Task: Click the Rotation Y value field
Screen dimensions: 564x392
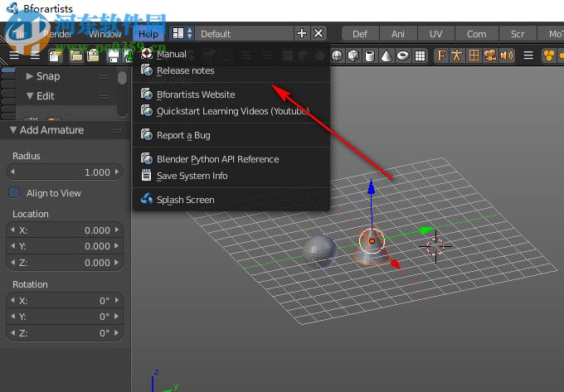Action: click(x=65, y=317)
